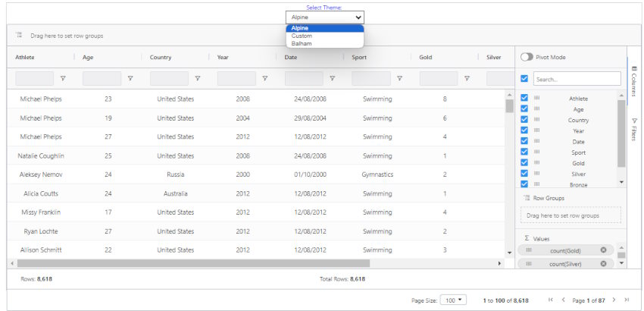The width and height of the screenshot is (644, 311).
Task: Open the Age column filter funnel icon
Action: coord(130,78)
